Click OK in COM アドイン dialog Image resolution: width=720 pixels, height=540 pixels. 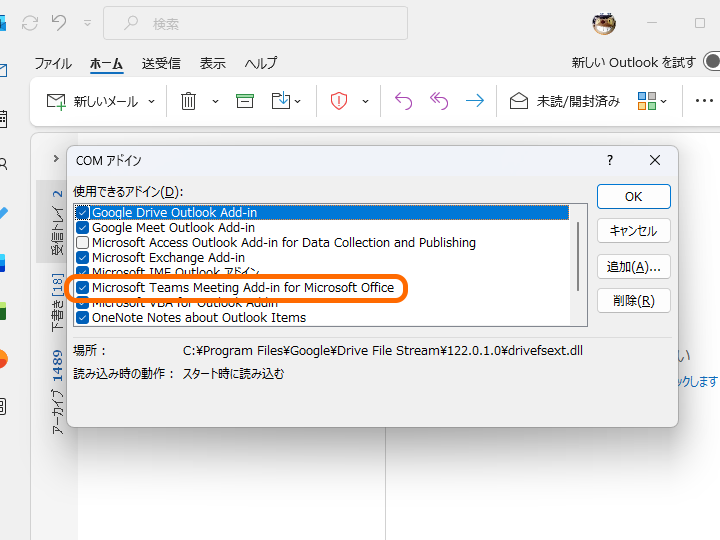coord(634,197)
